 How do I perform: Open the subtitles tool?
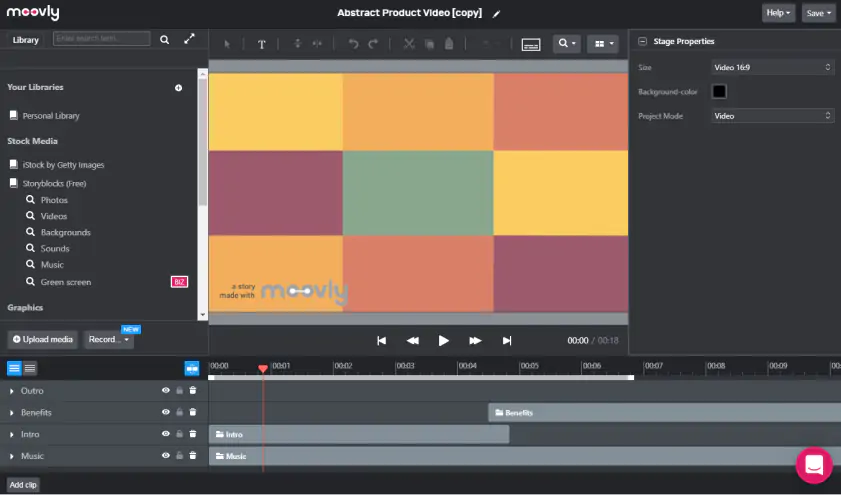tap(530, 45)
